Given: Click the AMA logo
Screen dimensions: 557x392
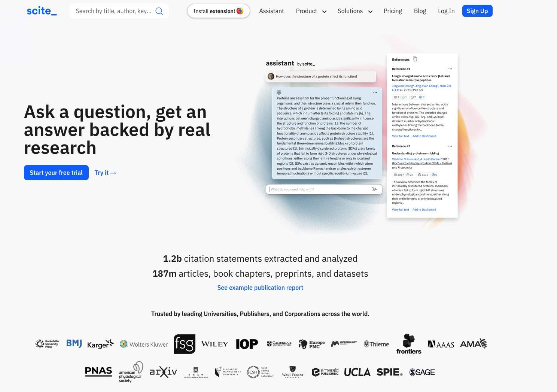Looking at the screenshot, I should (x=474, y=344).
